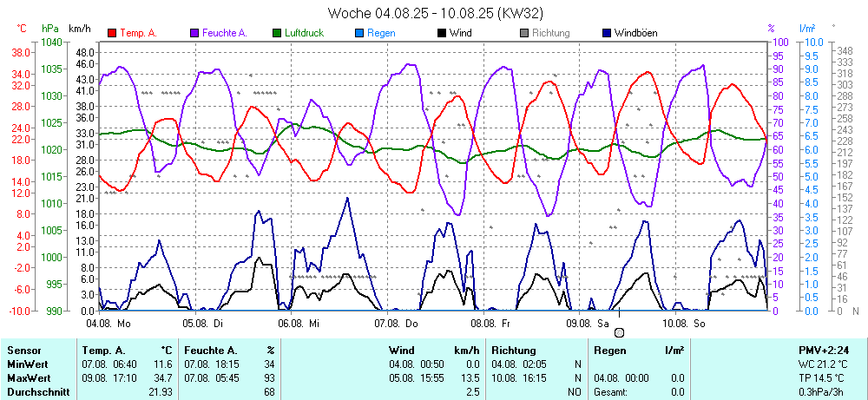Click the chart title Woche 04.08.25 - 10.08.25
This screenshot has height=400, width=868.
pos(436,13)
